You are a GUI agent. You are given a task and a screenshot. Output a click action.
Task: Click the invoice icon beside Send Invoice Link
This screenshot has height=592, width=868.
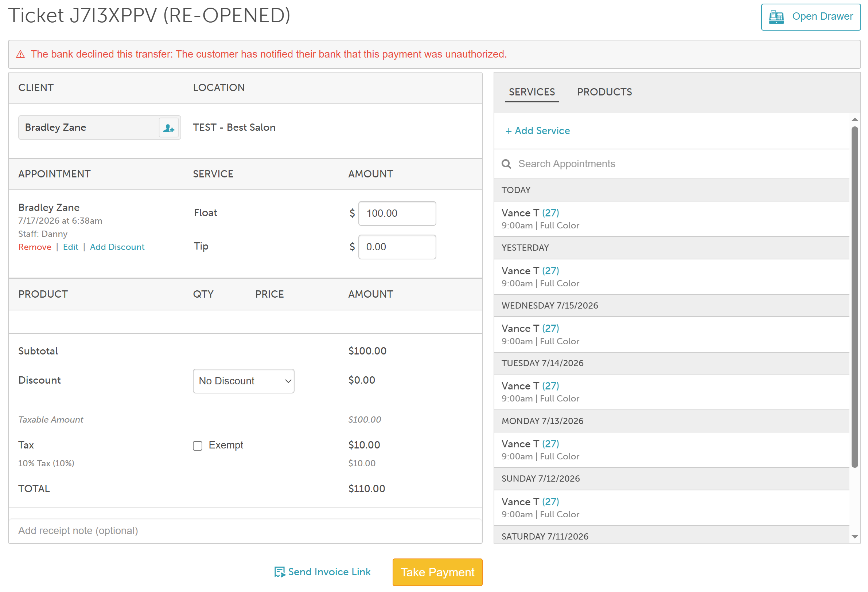pyautogui.click(x=279, y=572)
